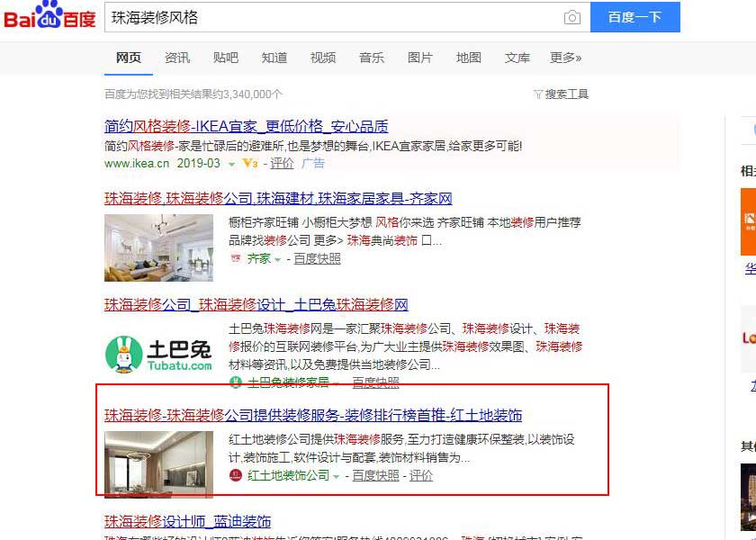The width and height of the screenshot is (756, 540).
Task: Click the 土巴兔装修家居 green favicon
Action: pos(235,382)
